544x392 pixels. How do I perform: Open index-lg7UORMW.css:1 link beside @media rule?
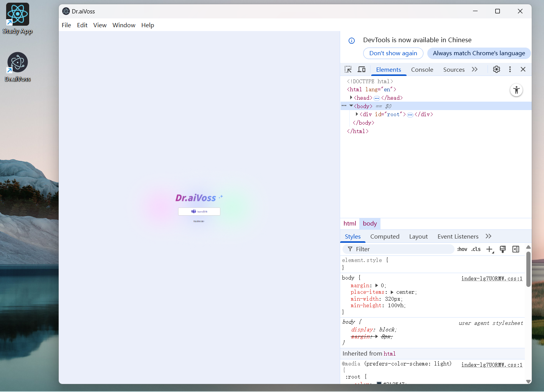(x=492, y=365)
